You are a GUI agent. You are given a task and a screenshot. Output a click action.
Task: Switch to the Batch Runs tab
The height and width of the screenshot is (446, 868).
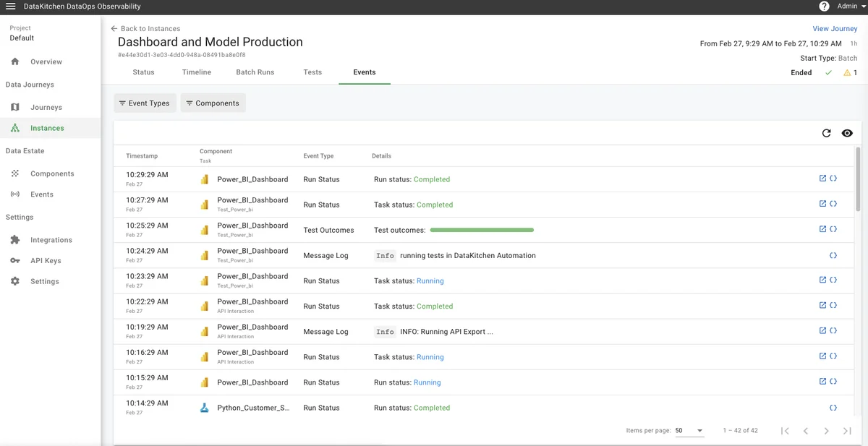click(x=255, y=72)
